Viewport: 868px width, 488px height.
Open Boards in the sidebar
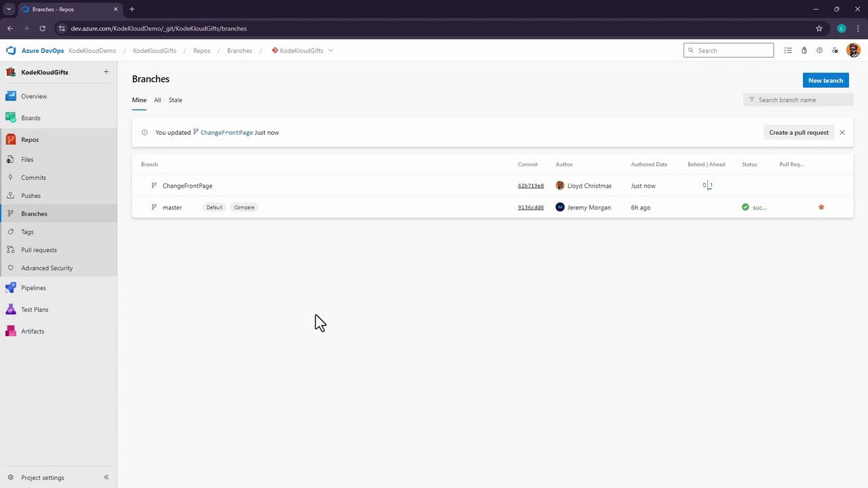(31, 118)
